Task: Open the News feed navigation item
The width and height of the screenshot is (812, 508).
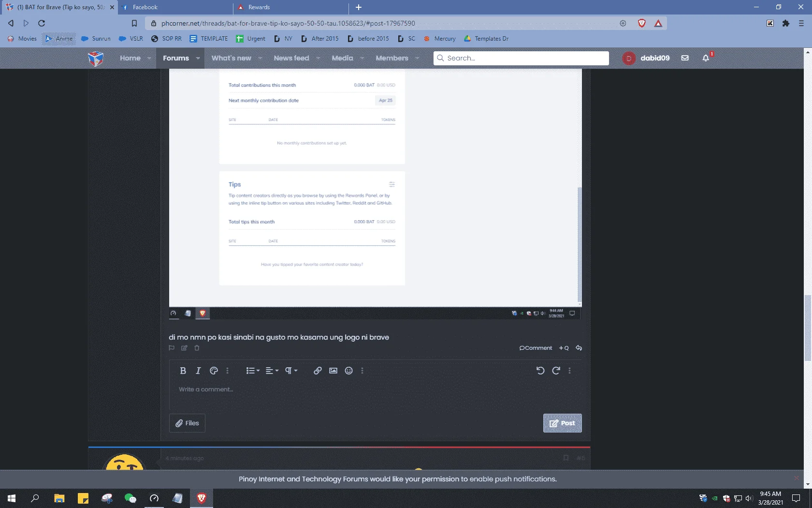Action: coord(291,58)
